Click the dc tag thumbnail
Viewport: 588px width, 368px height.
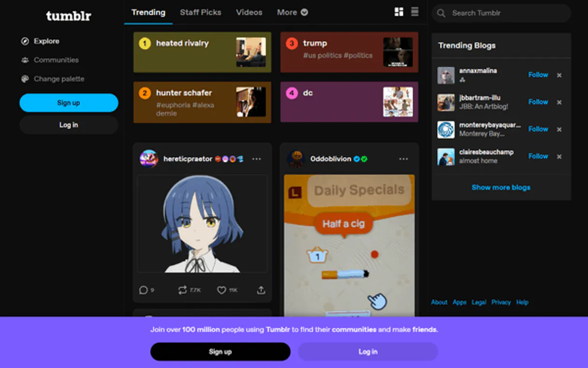tap(398, 102)
